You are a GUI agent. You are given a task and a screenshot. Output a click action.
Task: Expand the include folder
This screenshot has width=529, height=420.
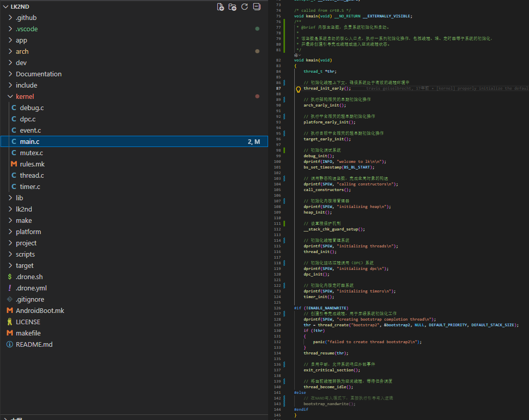[10, 86]
